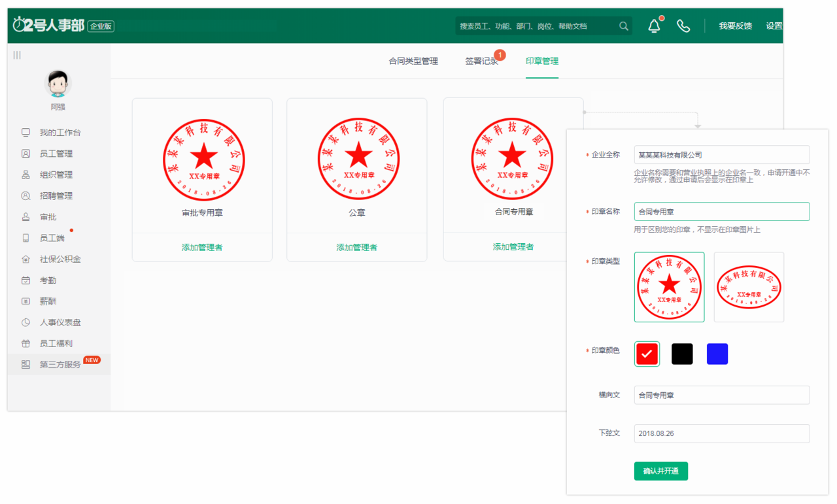Screen dimensions: 837x504
Task: Select the 印章管理 tab
Action: pos(542,61)
